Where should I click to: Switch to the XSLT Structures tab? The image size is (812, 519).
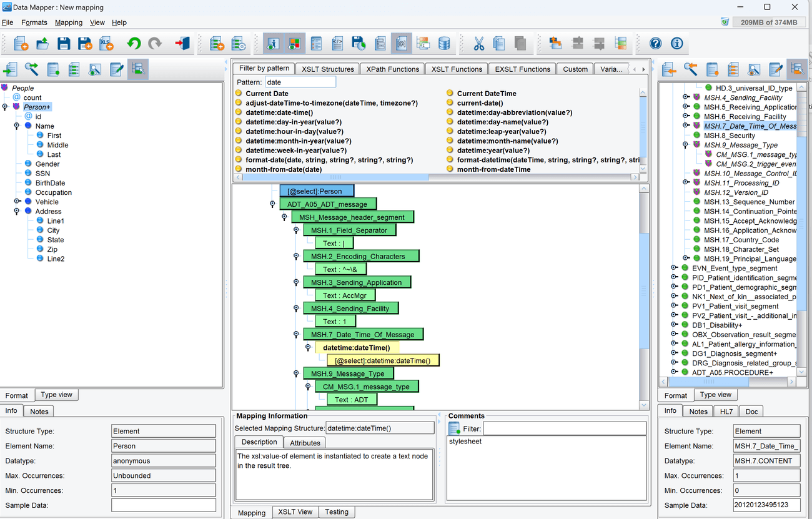(x=328, y=69)
